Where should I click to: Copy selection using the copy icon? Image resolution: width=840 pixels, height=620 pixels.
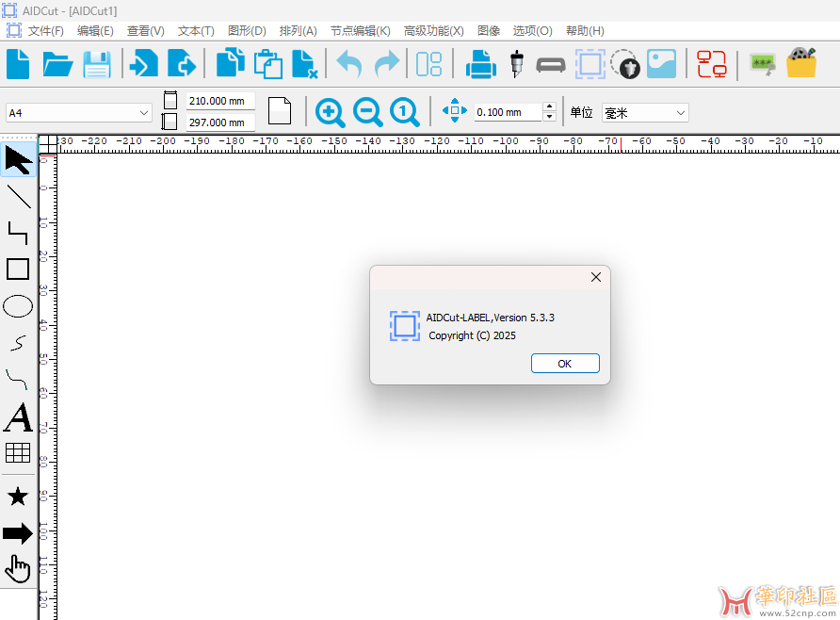(231, 63)
